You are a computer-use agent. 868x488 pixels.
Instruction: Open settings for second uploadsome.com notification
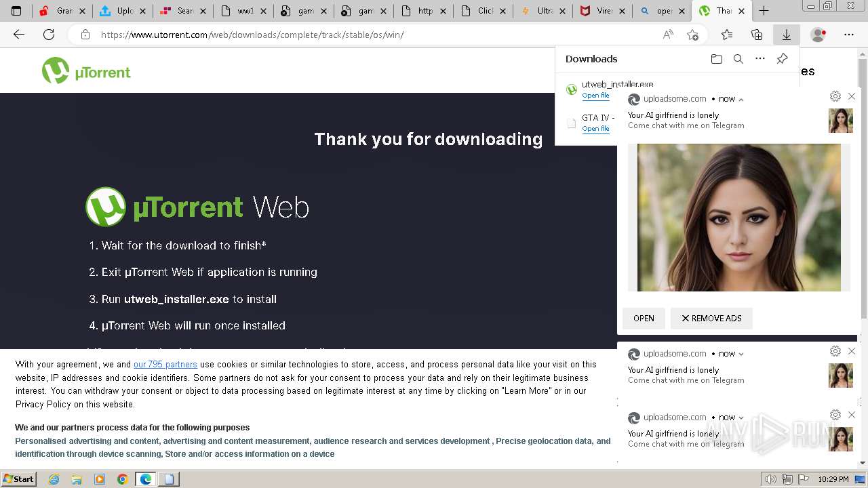(x=835, y=351)
